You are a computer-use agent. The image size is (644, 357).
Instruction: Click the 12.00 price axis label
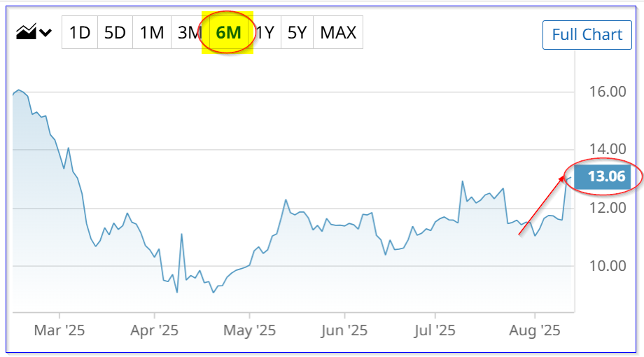608,208
